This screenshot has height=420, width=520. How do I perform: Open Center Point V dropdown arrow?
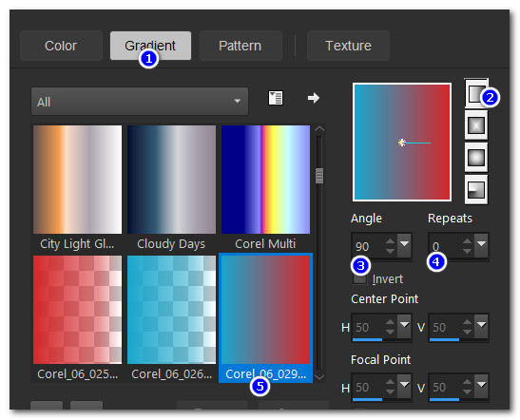coord(481,326)
